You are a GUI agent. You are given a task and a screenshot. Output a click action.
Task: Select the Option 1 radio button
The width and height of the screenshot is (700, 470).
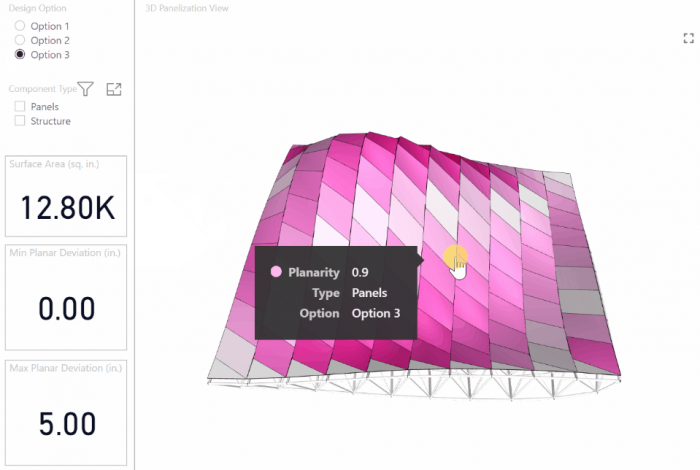[x=20, y=26]
